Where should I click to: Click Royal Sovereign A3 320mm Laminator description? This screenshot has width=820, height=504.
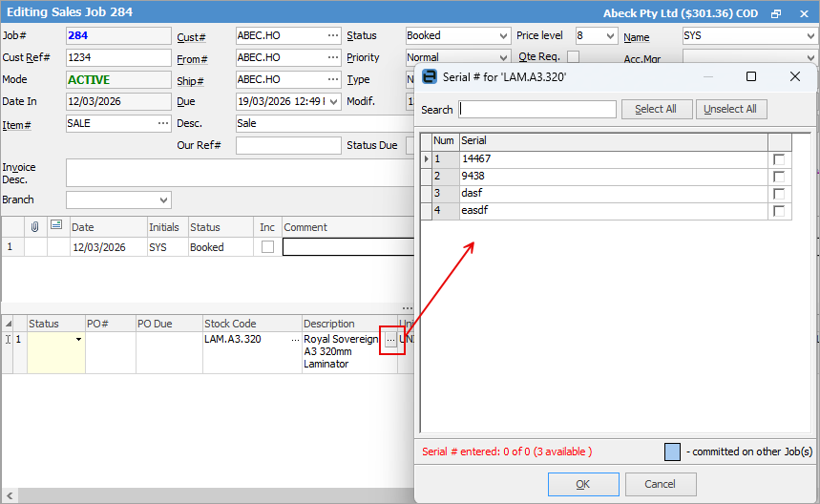pyautogui.click(x=341, y=351)
